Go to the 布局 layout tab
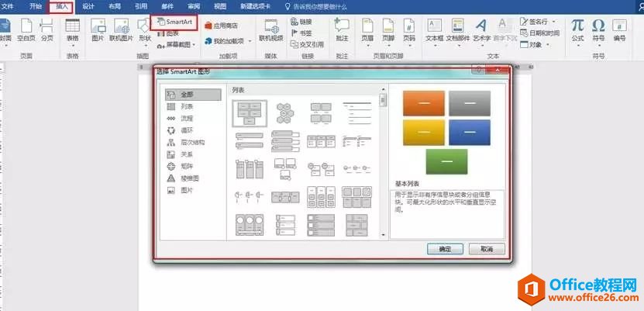Screen dimensions: 644x311 coord(115,6)
